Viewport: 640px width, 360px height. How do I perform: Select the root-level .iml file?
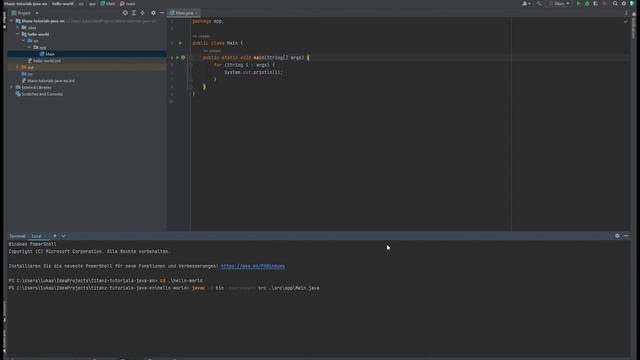(48, 81)
